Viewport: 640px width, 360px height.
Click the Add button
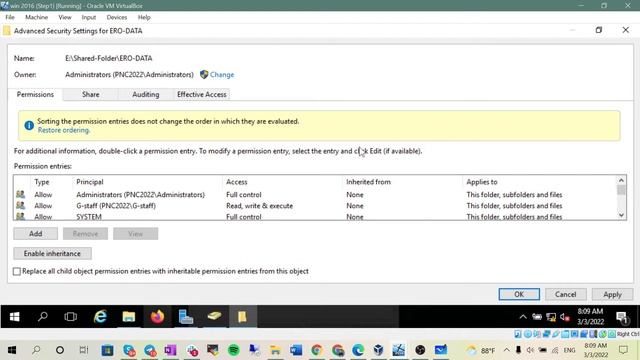click(36, 233)
